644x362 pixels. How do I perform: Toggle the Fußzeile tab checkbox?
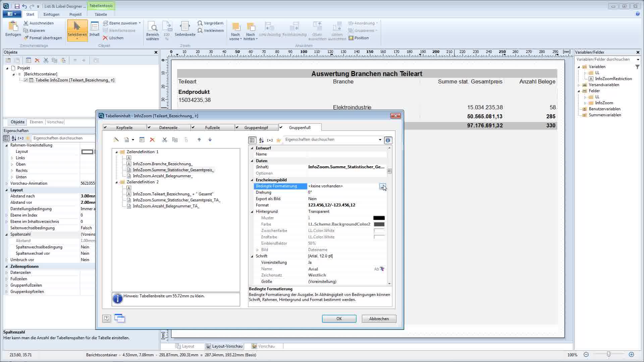(193, 127)
